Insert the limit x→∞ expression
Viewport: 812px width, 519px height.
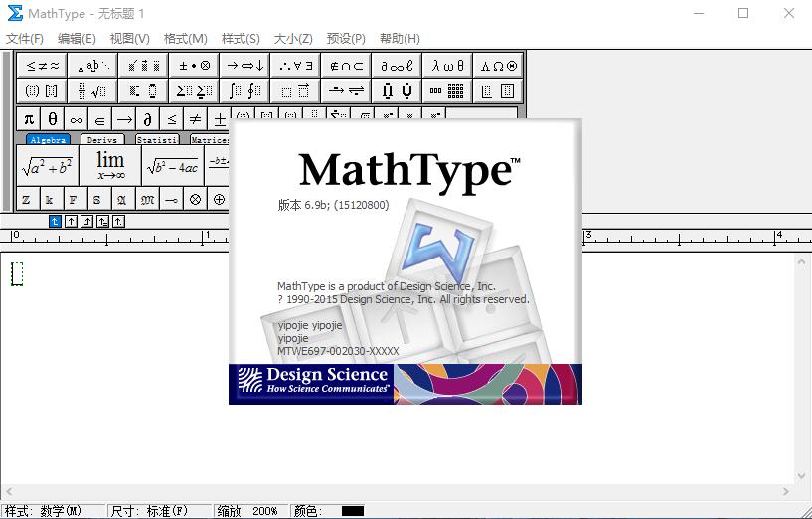[110, 165]
